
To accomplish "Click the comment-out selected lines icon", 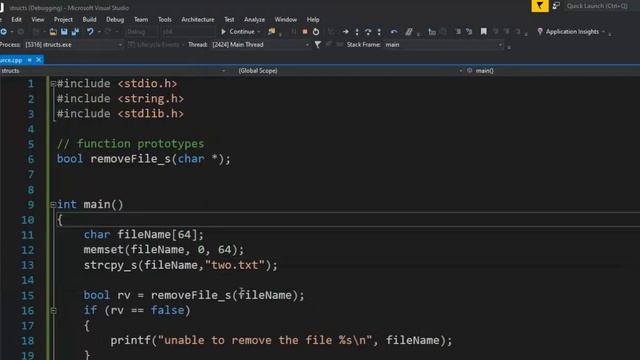I will point(458,31).
